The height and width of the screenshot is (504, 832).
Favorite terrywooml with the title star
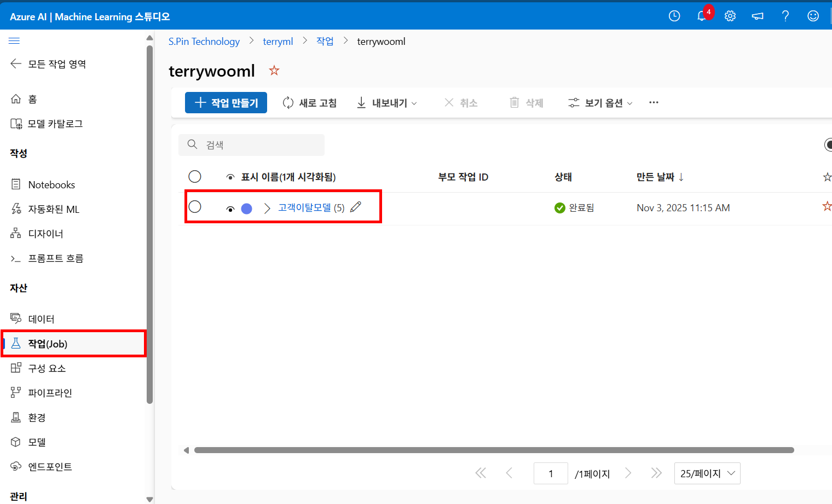click(x=274, y=71)
